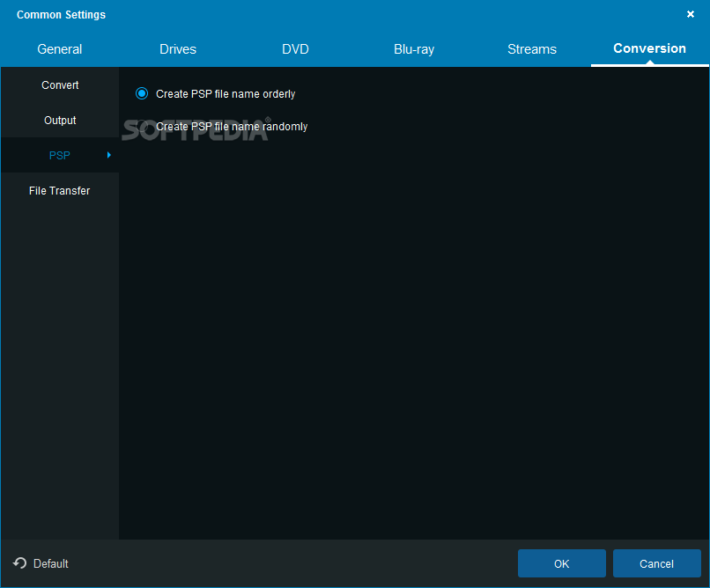Screen dimensions: 710x588
Task: Select the Conversion tab
Action: pos(649,48)
